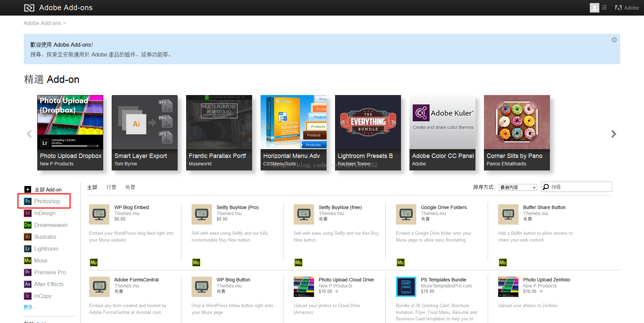Open the Dreamweaver category label
This screenshot has width=644, height=323.
[x=51, y=225]
